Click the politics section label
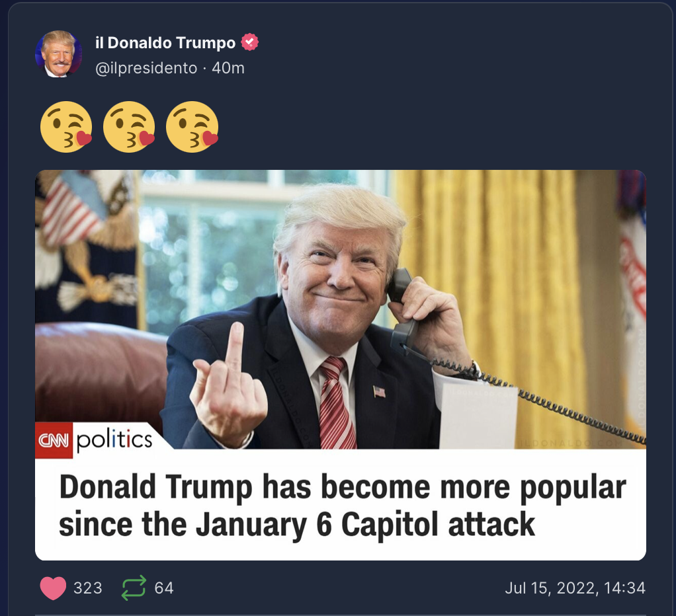Screen dimensions: 676x616 click(114, 440)
